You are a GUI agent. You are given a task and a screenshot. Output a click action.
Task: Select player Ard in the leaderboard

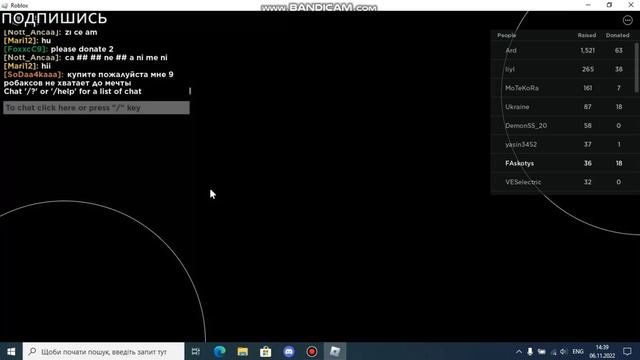pyautogui.click(x=511, y=51)
